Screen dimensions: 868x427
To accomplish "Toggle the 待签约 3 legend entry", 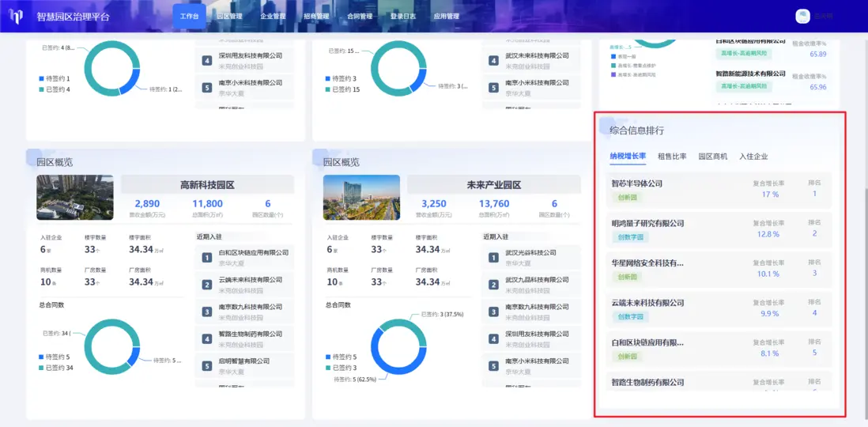I will tap(341, 78).
